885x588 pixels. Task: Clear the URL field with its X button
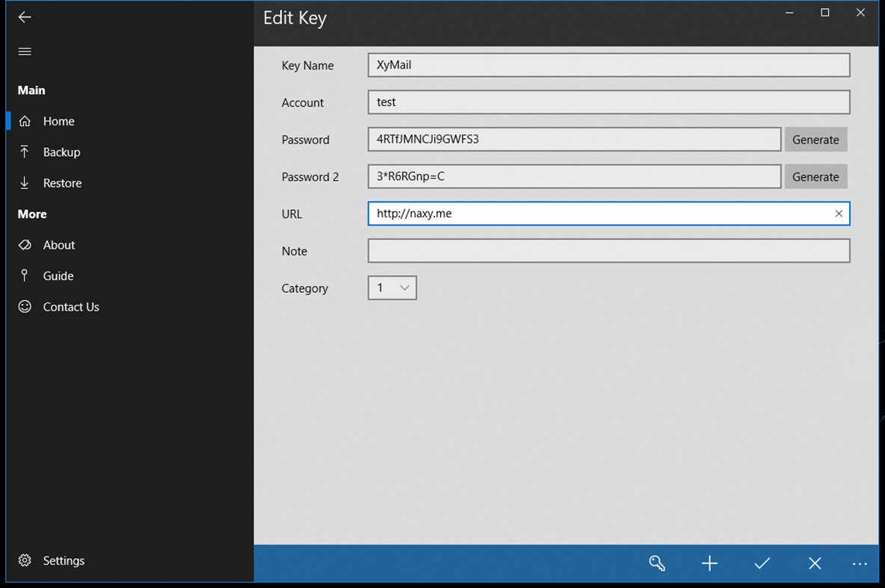tap(839, 213)
